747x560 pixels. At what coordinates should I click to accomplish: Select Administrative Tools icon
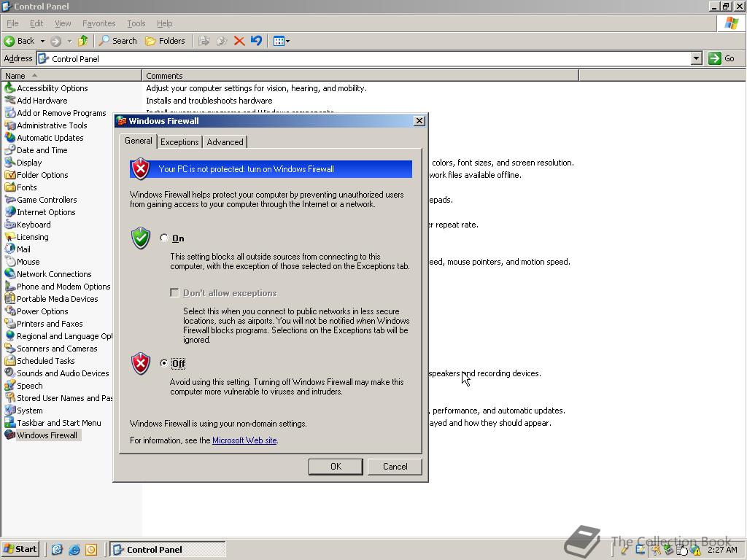(9, 125)
